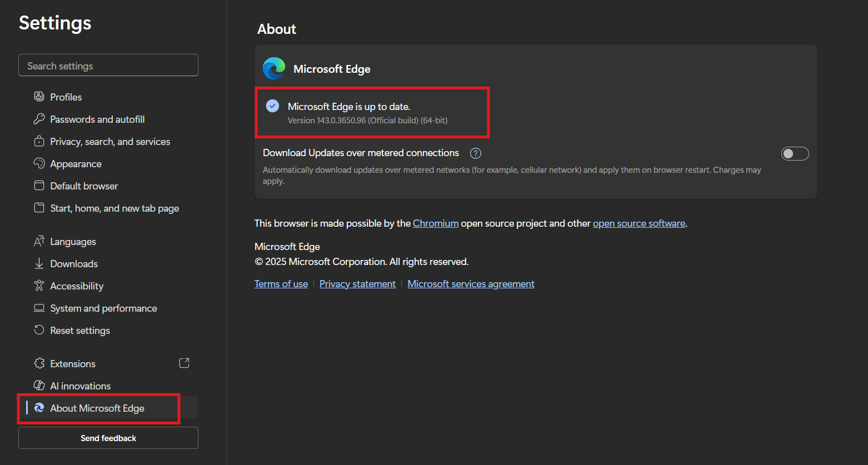The width and height of the screenshot is (868, 465).
Task: Click the Search settings input field
Action: pyautogui.click(x=108, y=66)
